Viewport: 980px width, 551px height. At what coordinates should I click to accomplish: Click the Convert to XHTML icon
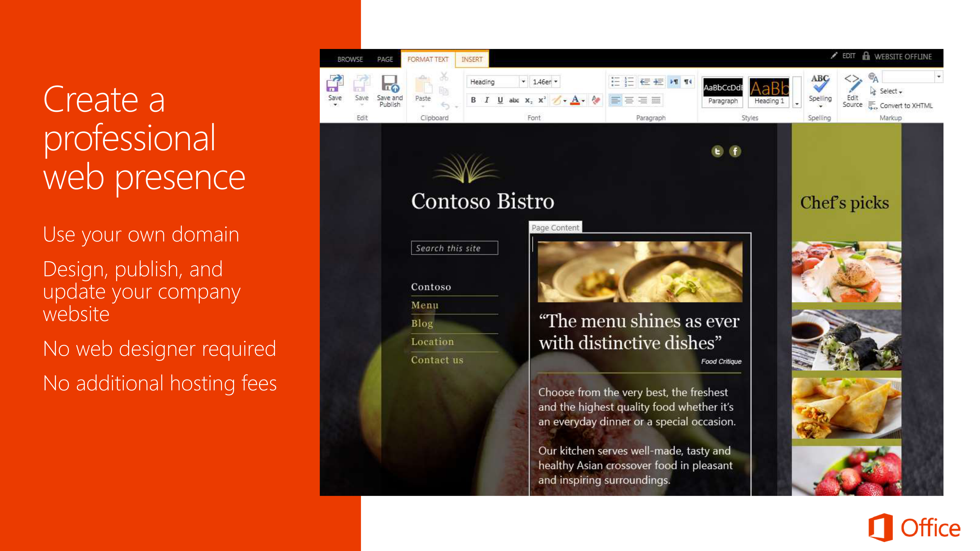873,105
